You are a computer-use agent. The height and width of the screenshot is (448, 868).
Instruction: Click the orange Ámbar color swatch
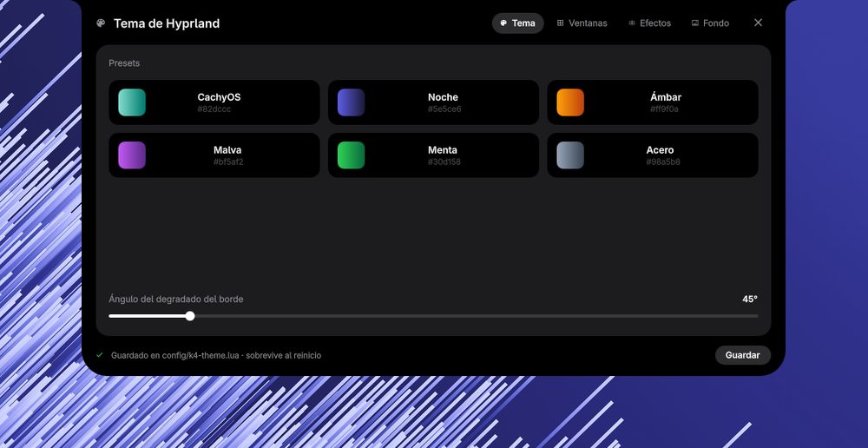[x=570, y=102]
